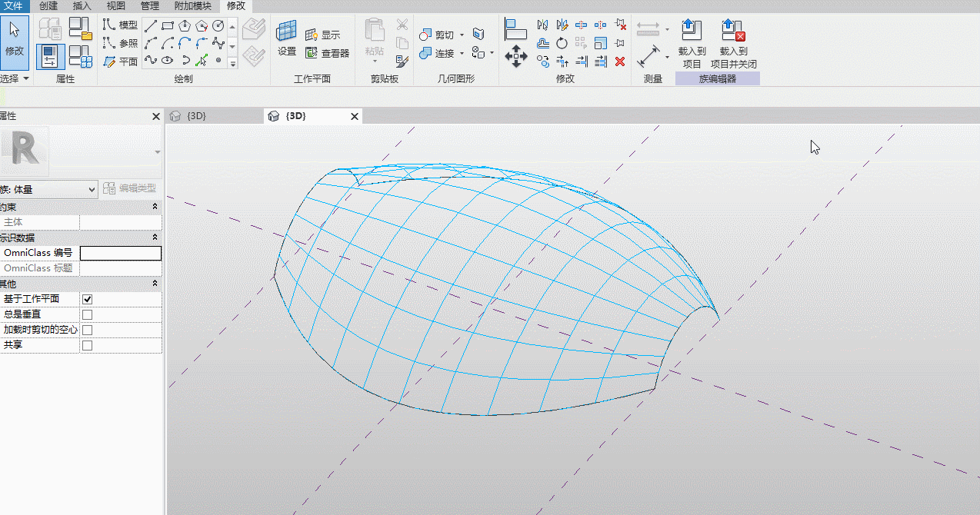Screen dimensions: 980x515
Task: Enable the 总是垂直 checkbox
Action: pyautogui.click(x=88, y=314)
